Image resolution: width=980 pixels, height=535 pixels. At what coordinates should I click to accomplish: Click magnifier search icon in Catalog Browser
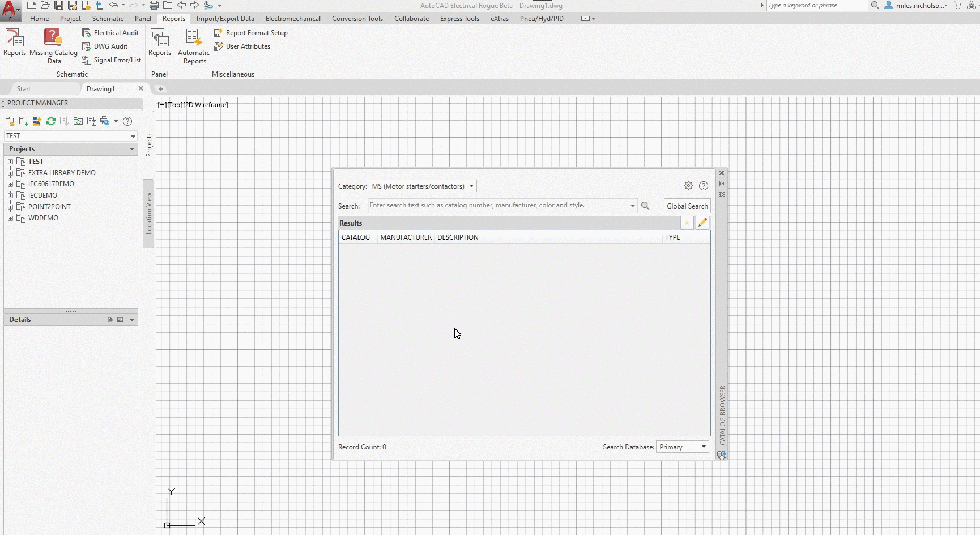pyautogui.click(x=645, y=206)
